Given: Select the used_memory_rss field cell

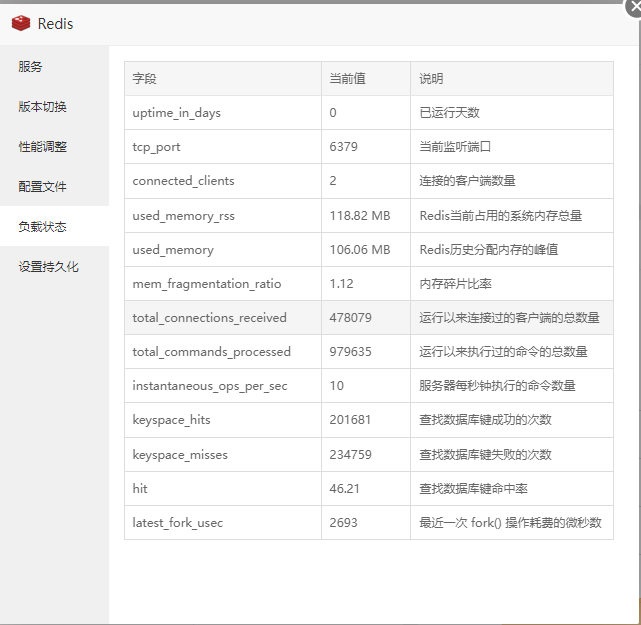Looking at the screenshot, I should (223, 216).
